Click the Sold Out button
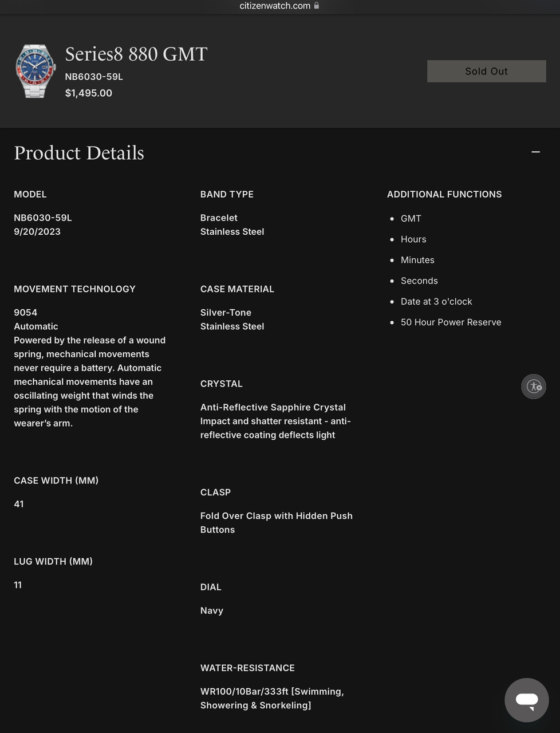560x733 pixels. tap(486, 71)
